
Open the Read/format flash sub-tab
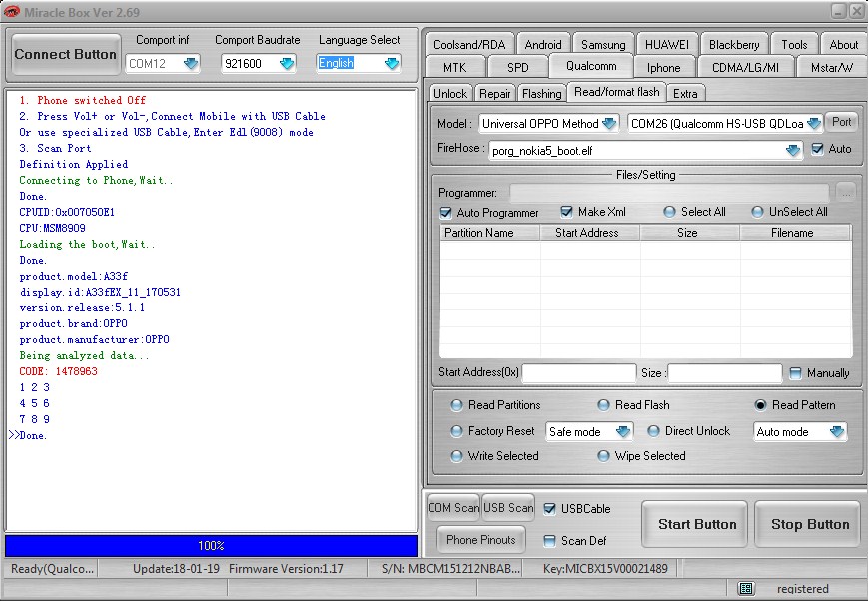click(616, 92)
